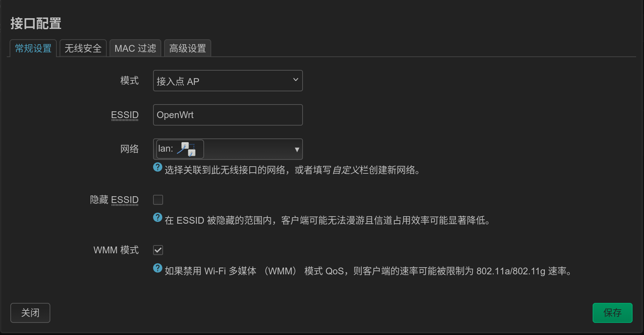Click the ESSID input field containing OpenWrt

[228, 115]
